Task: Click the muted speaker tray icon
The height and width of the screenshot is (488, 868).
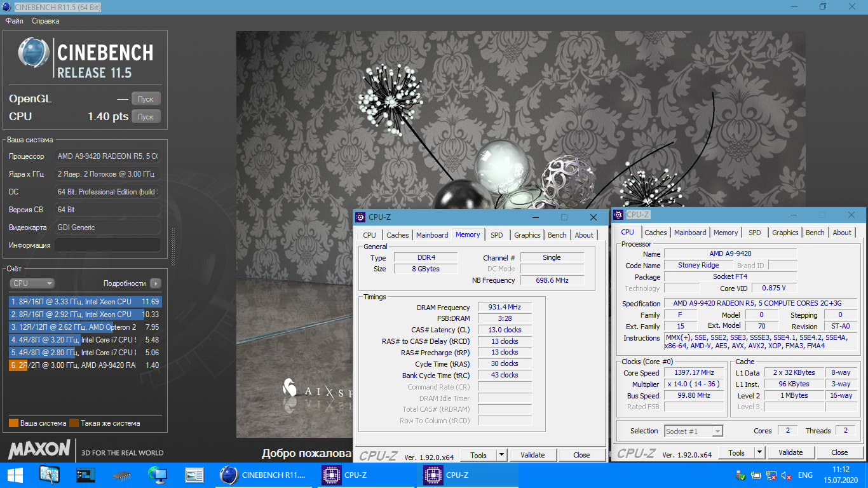Action: [787, 475]
